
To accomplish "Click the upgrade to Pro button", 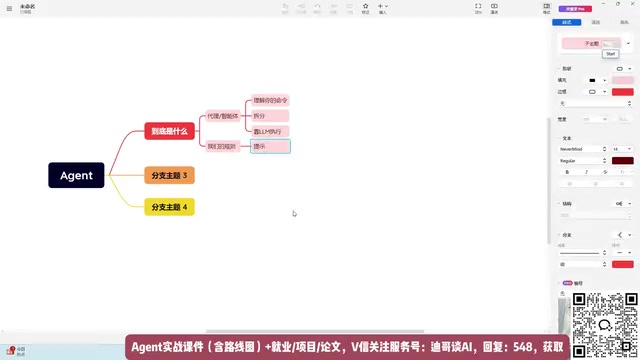I will 575,9.
